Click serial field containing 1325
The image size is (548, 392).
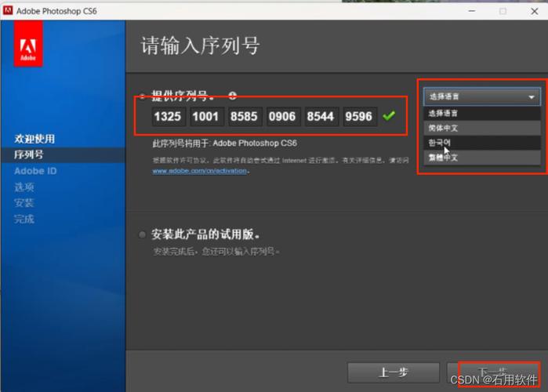click(168, 116)
